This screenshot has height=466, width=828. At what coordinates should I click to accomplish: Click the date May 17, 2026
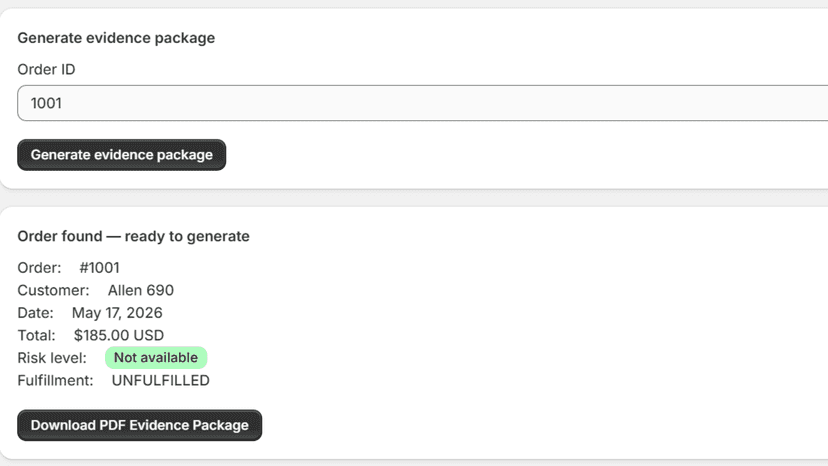point(117,313)
